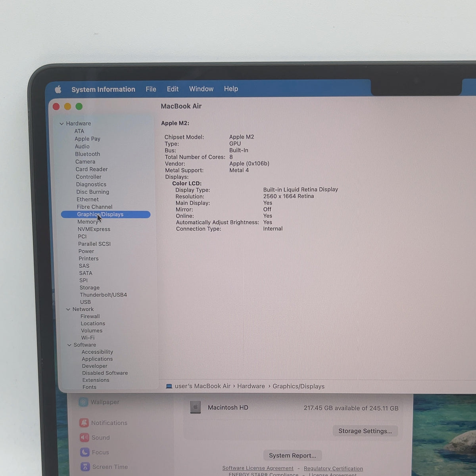The width and height of the screenshot is (476, 476).
Task: Open the Help menu
Action: [231, 89]
